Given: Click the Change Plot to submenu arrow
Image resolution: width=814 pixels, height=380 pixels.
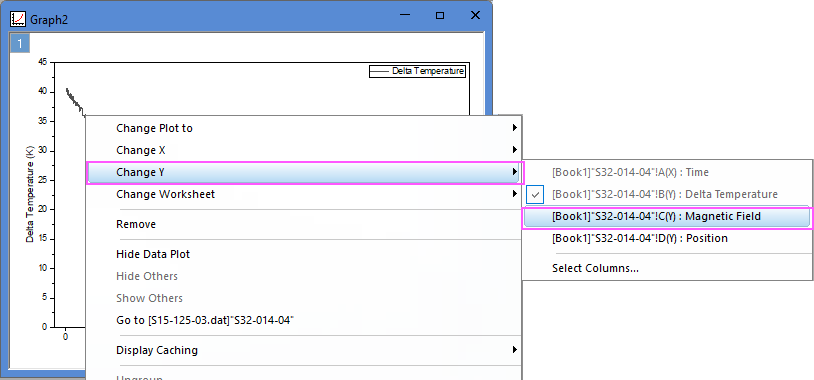Looking at the screenshot, I should coord(514,128).
